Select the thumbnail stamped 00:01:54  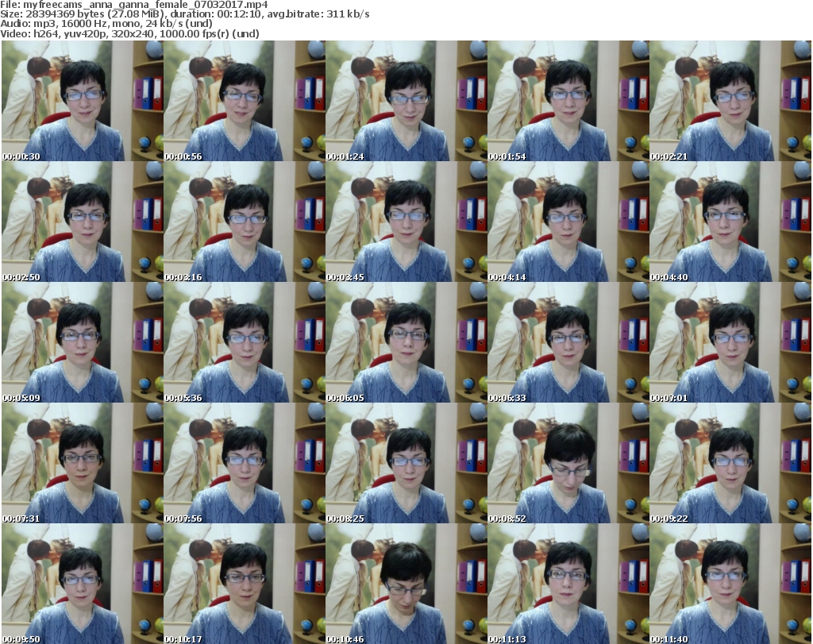click(x=568, y=101)
